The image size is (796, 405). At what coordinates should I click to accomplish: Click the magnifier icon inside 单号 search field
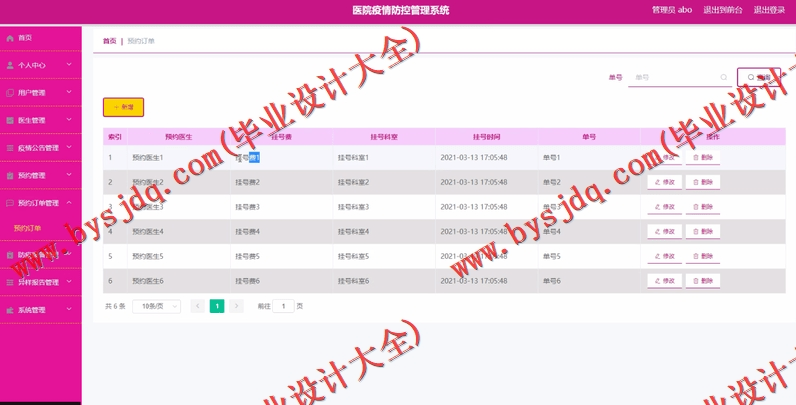pyautogui.click(x=723, y=78)
